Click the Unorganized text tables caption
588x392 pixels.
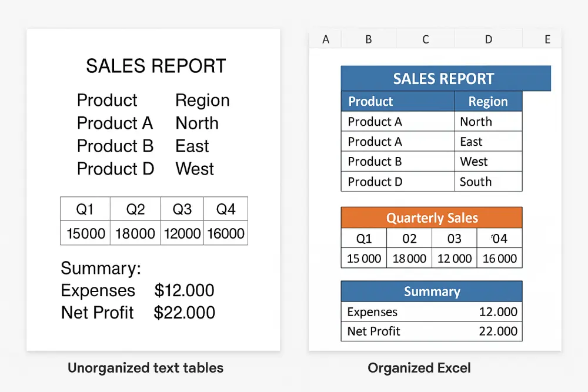coord(145,368)
